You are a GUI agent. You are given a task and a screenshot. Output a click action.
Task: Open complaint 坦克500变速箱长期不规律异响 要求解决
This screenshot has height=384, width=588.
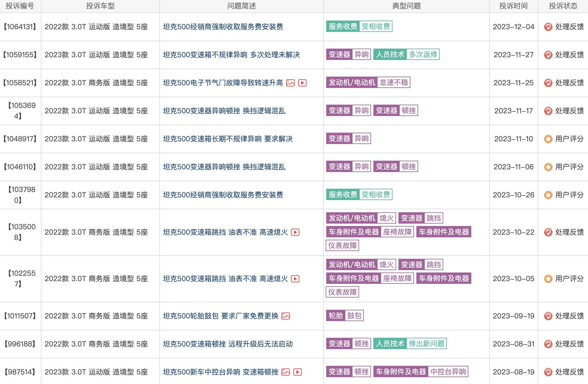[x=228, y=139]
